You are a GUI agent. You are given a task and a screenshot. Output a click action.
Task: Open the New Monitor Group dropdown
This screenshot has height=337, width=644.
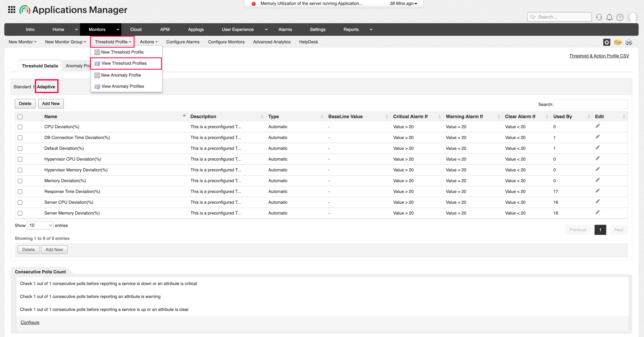(x=66, y=42)
